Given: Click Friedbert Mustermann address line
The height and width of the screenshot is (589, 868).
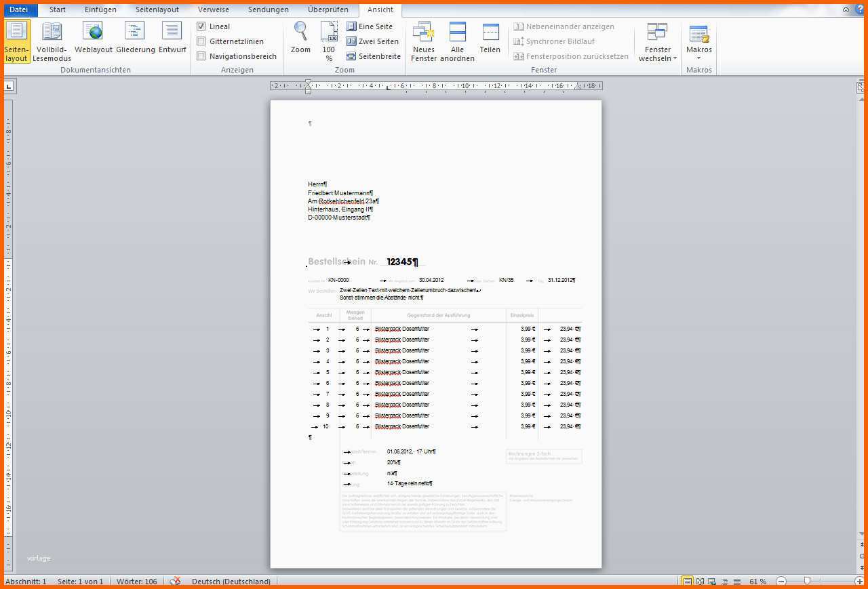Looking at the screenshot, I should tap(340, 193).
